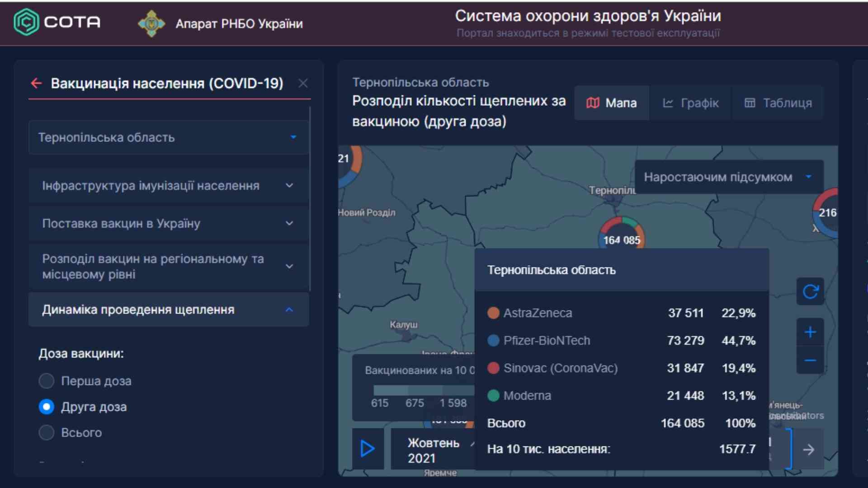Click the COTA logo icon
868x488 pixels.
[x=26, y=22]
